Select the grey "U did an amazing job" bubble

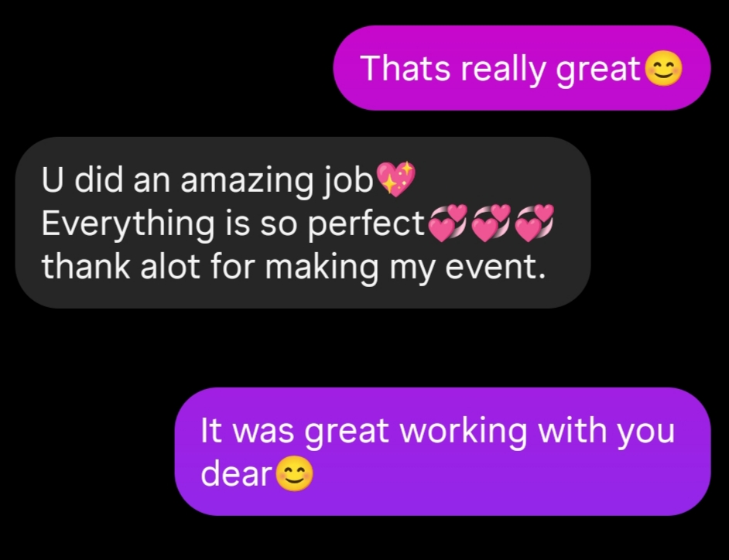[x=303, y=222]
